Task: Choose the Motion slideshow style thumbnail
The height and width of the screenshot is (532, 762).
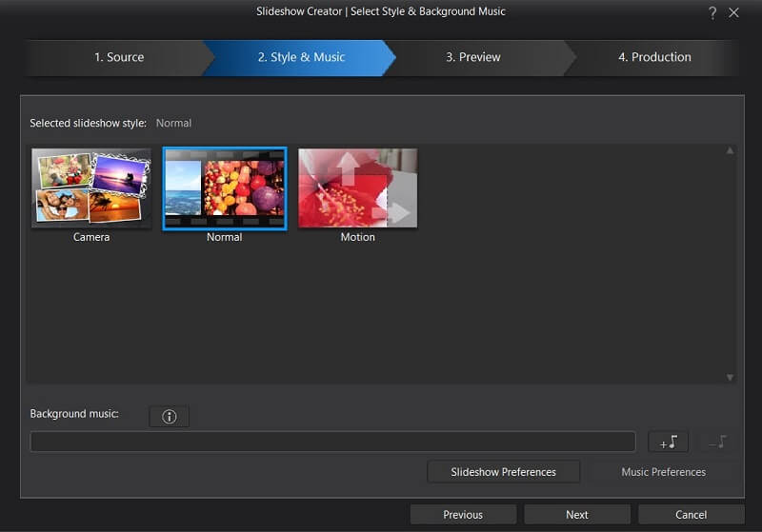Action: pyautogui.click(x=358, y=188)
